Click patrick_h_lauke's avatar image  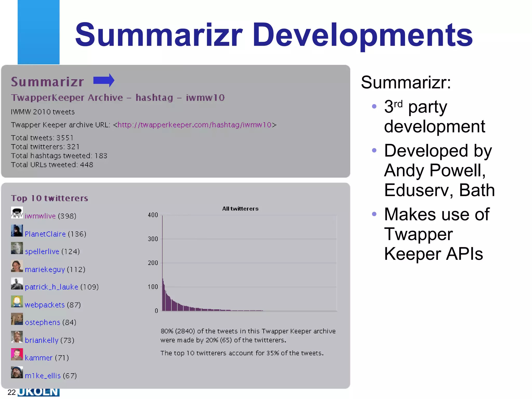tap(17, 284)
